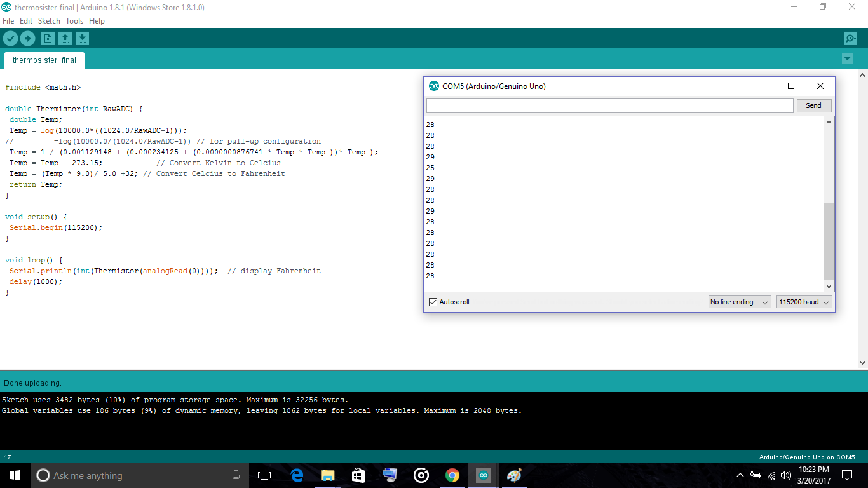Open the File menu

point(8,21)
